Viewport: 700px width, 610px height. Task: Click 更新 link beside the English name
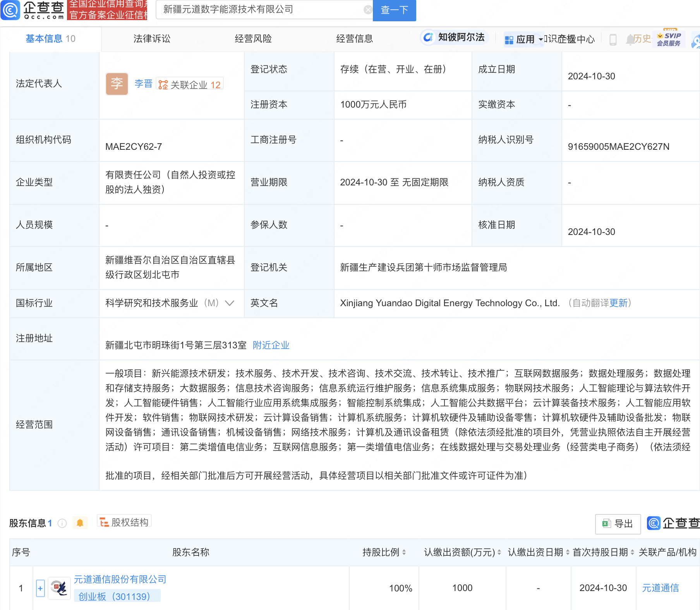click(618, 303)
